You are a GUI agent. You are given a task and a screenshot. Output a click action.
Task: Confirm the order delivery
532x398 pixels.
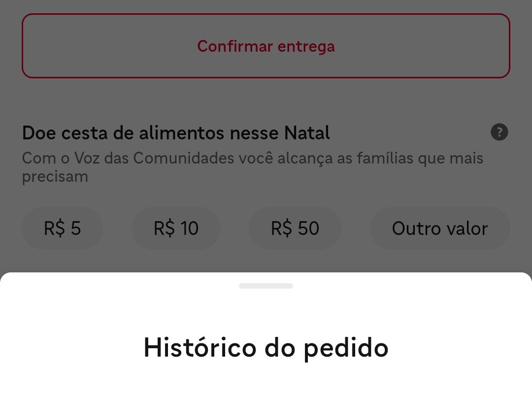(266, 46)
